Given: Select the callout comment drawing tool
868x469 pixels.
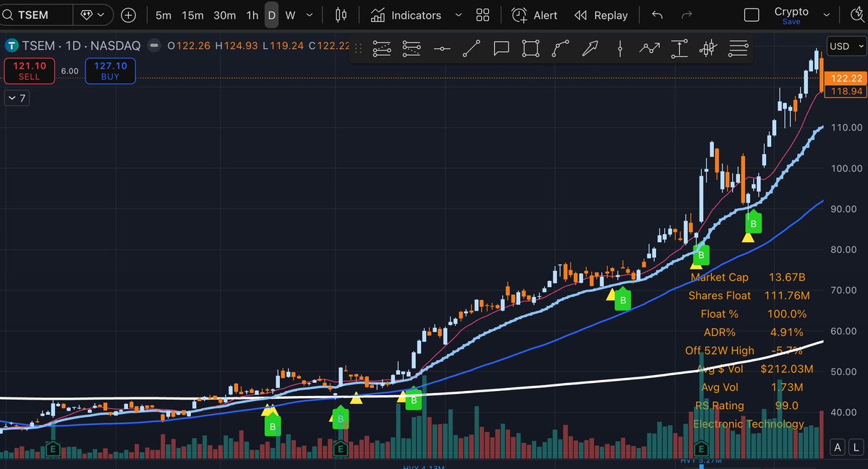Looking at the screenshot, I should 501,48.
